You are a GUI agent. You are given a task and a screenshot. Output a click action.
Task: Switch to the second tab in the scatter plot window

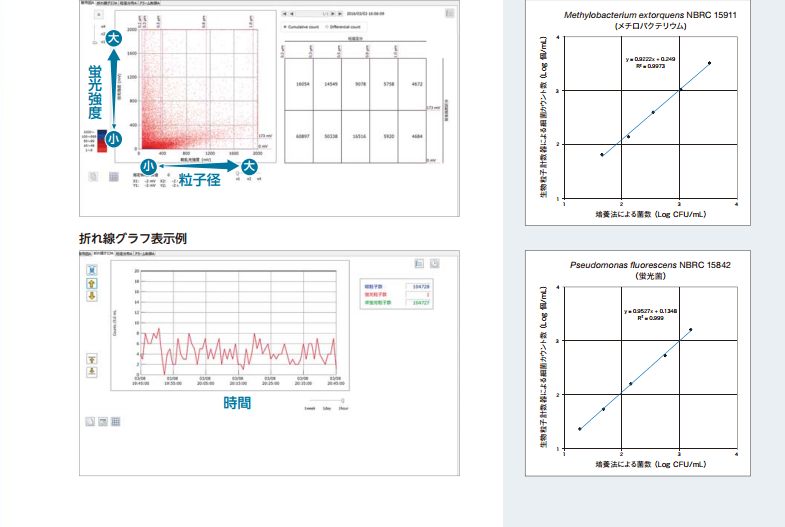click(x=108, y=3)
